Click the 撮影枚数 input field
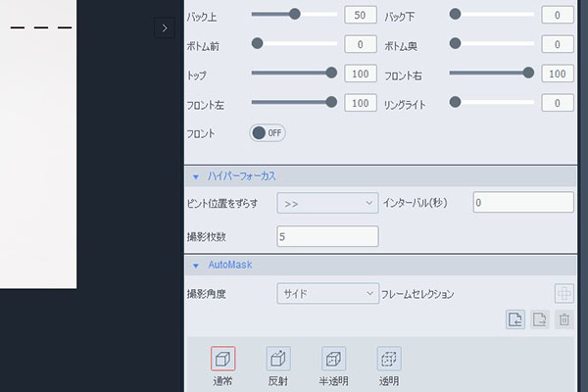The height and width of the screenshot is (392, 588). (327, 236)
